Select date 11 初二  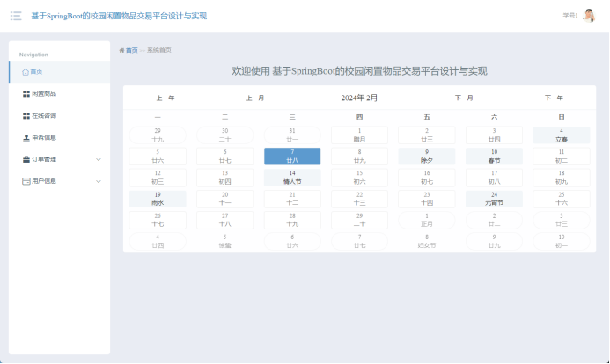pos(562,157)
